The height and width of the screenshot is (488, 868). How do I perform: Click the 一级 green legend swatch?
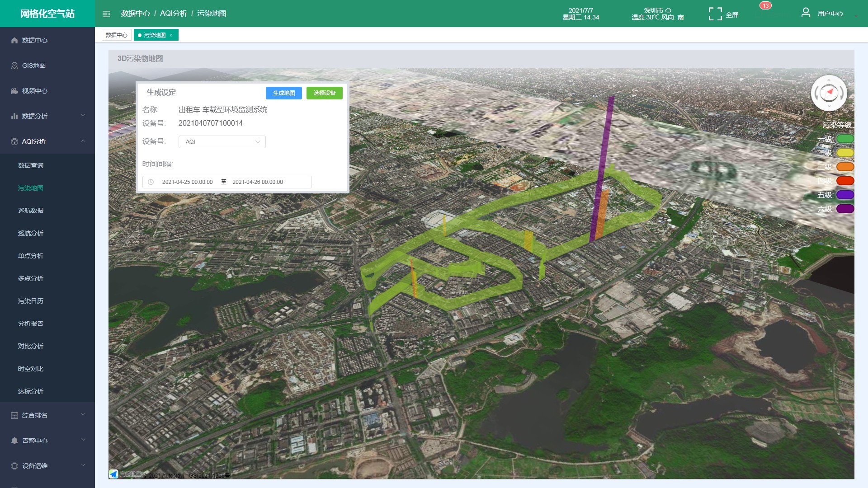pos(845,139)
